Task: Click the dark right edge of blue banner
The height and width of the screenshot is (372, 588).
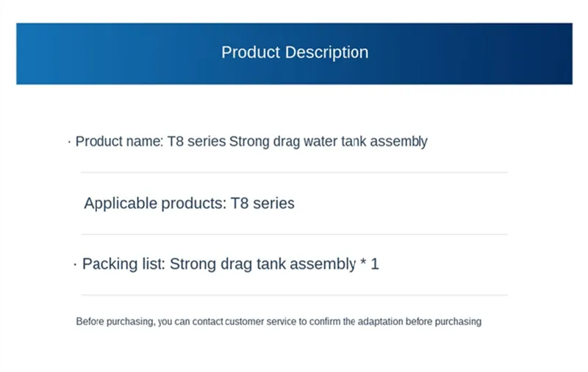Action: coord(555,54)
